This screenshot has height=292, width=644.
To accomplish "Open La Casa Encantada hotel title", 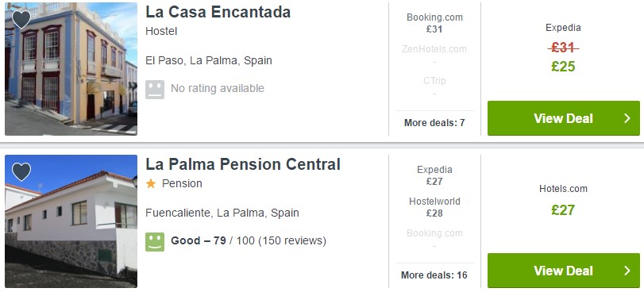I will (x=218, y=12).
